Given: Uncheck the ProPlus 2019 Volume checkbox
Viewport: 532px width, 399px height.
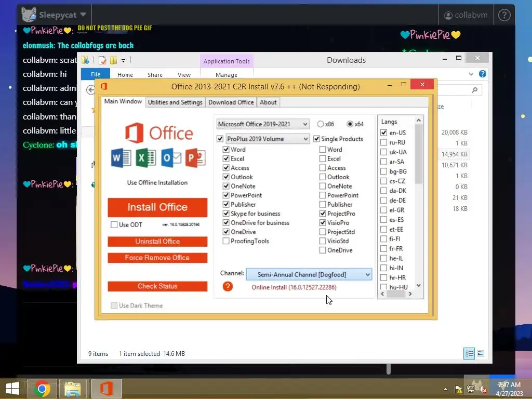Looking at the screenshot, I should (220, 139).
